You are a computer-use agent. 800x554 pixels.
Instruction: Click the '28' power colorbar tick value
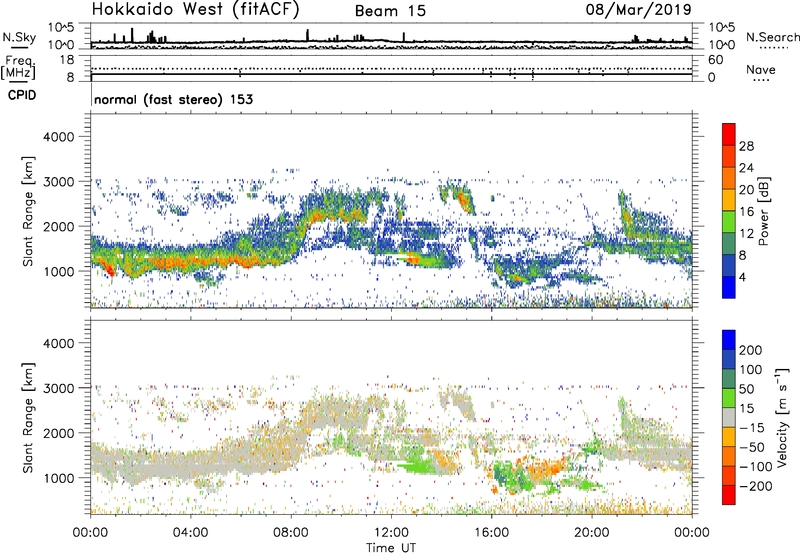point(746,146)
